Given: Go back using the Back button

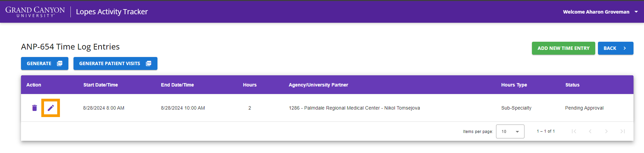Looking at the screenshot, I should point(615,48).
